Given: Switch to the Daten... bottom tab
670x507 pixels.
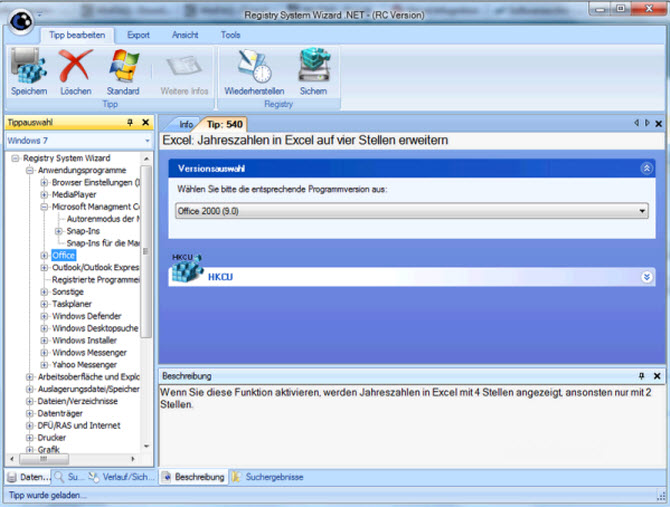Looking at the screenshot, I should coord(28,477).
